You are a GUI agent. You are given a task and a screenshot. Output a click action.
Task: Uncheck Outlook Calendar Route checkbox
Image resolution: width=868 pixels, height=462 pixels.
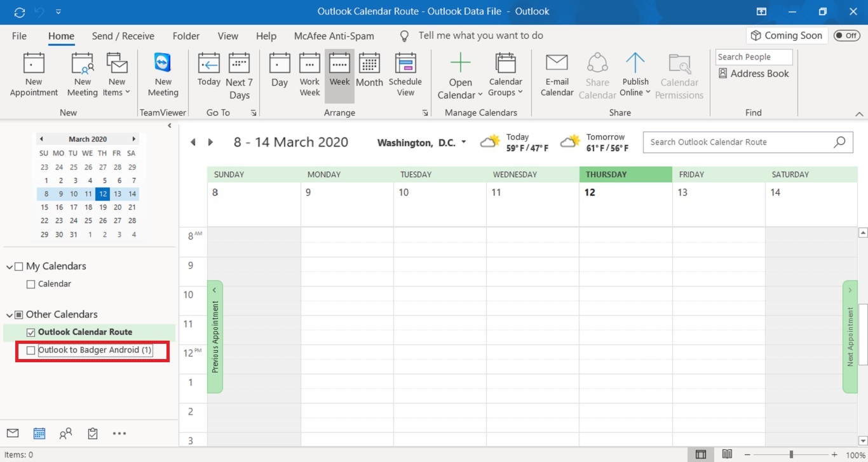tap(31, 332)
